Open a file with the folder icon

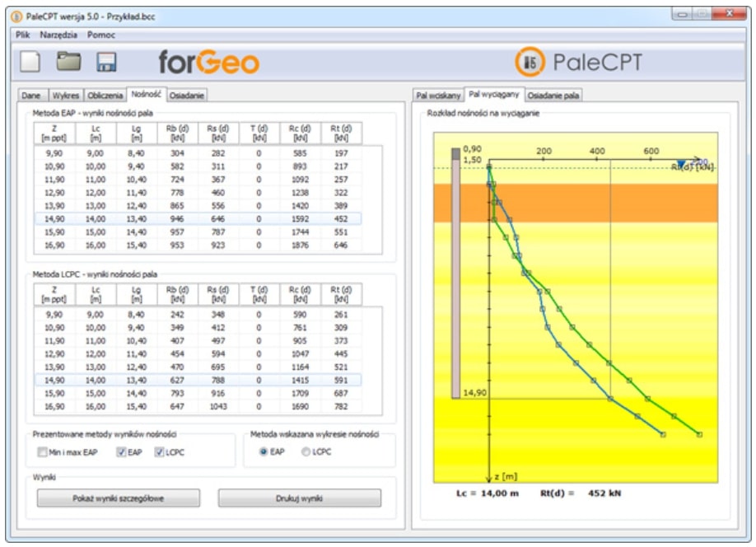(x=68, y=63)
